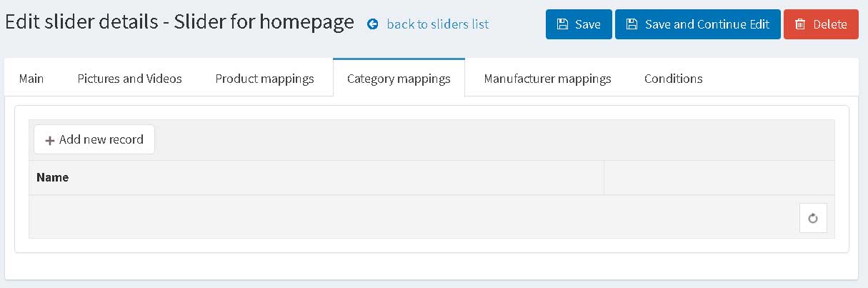Go to the Product mappings tab

265,79
